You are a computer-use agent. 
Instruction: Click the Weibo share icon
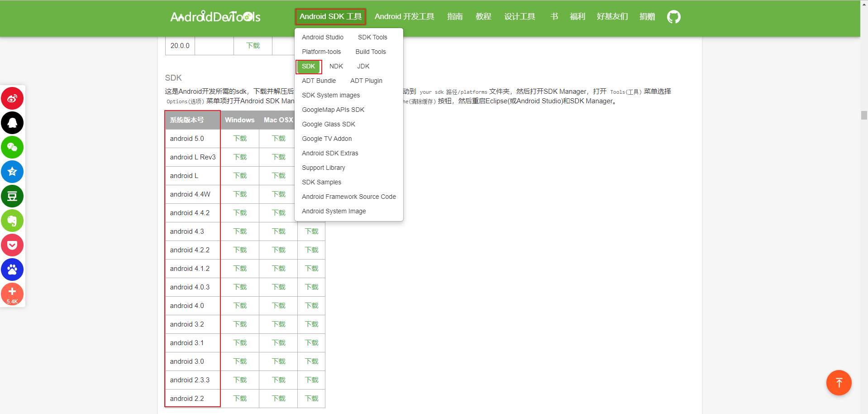(x=12, y=98)
